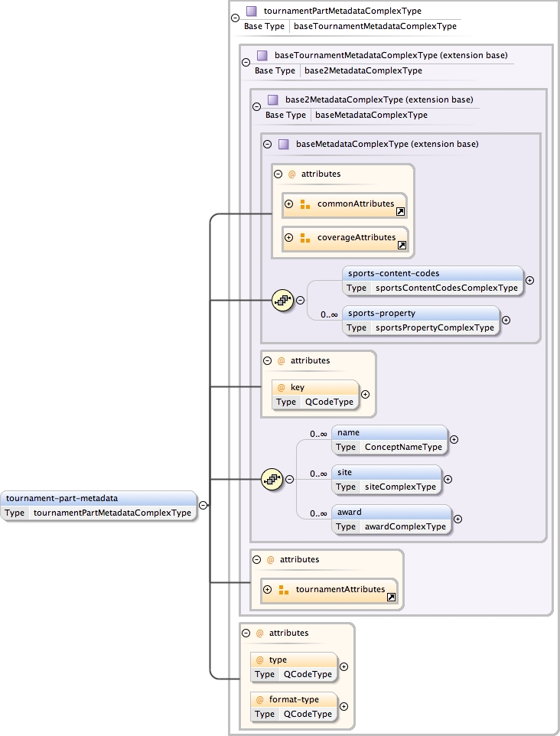This screenshot has height=736, width=560.
Task: Click the purple tournamentPartMetadataComplexType type icon
Action: [x=251, y=11]
